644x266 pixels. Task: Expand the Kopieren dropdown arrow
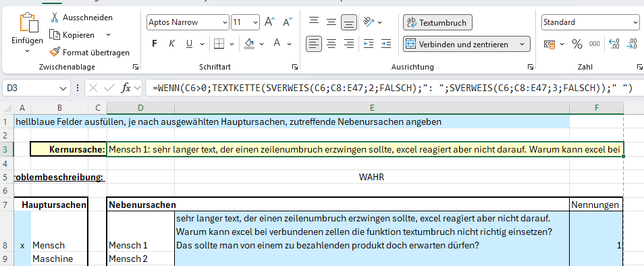pyautogui.click(x=108, y=35)
